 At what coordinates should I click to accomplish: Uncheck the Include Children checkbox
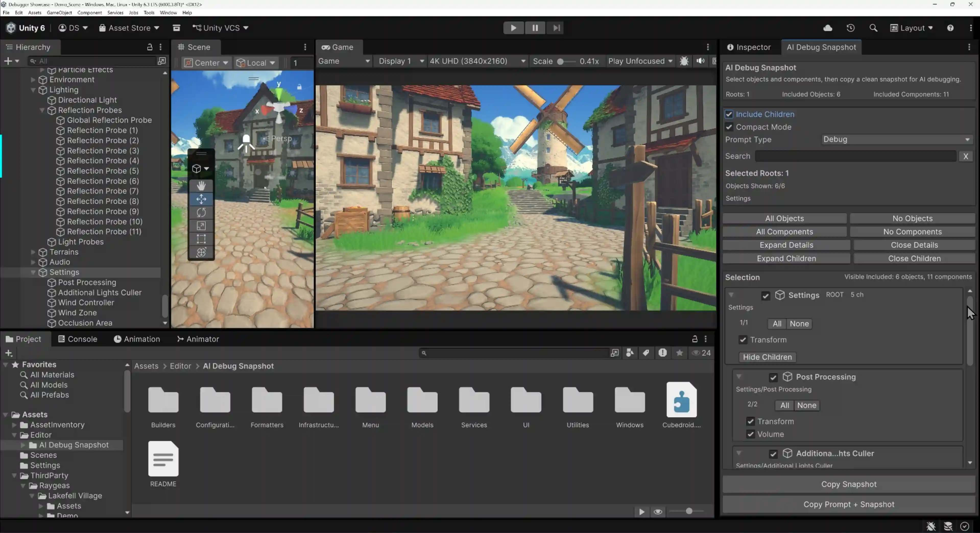click(729, 114)
